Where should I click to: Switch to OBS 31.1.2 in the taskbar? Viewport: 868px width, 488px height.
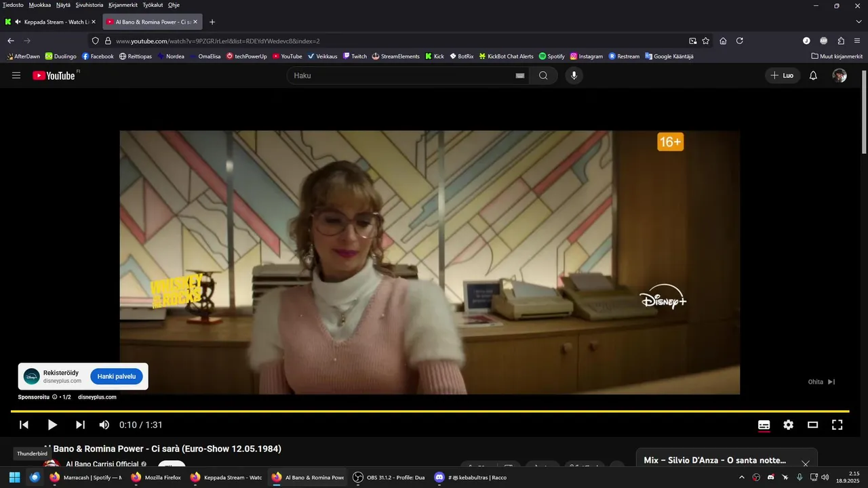pos(389,477)
